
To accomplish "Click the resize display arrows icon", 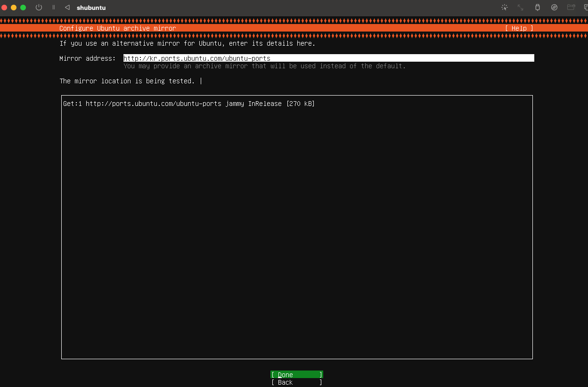I will click(521, 8).
